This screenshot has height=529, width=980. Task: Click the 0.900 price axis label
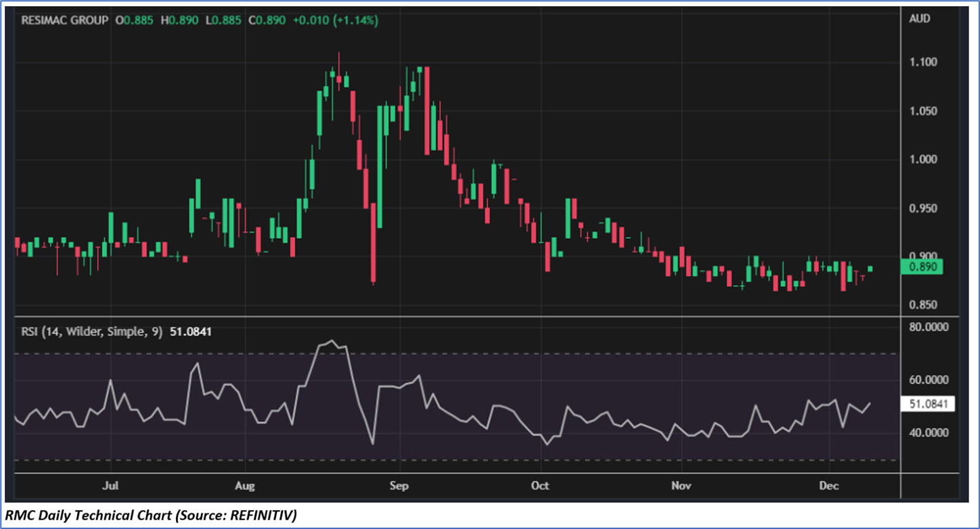click(x=922, y=256)
